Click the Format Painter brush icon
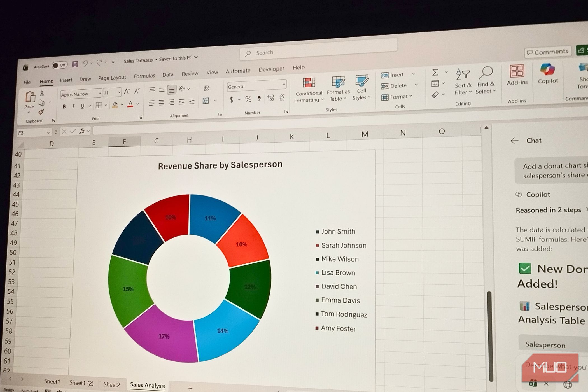588x392 pixels. pyautogui.click(x=41, y=112)
